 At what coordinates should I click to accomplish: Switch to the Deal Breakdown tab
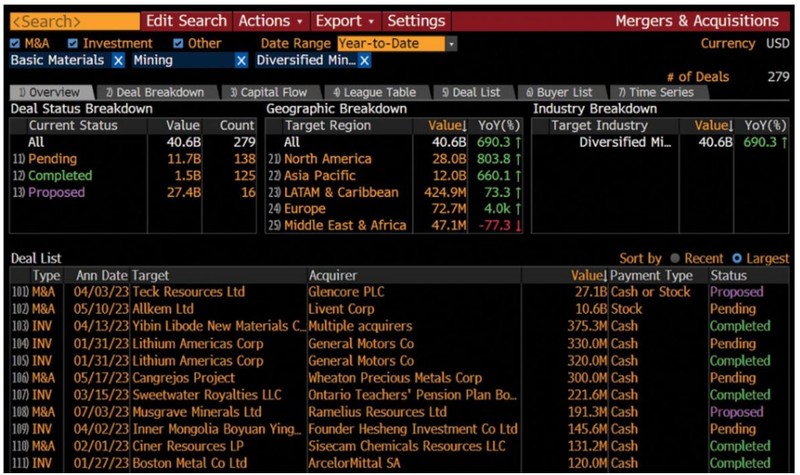point(157,92)
